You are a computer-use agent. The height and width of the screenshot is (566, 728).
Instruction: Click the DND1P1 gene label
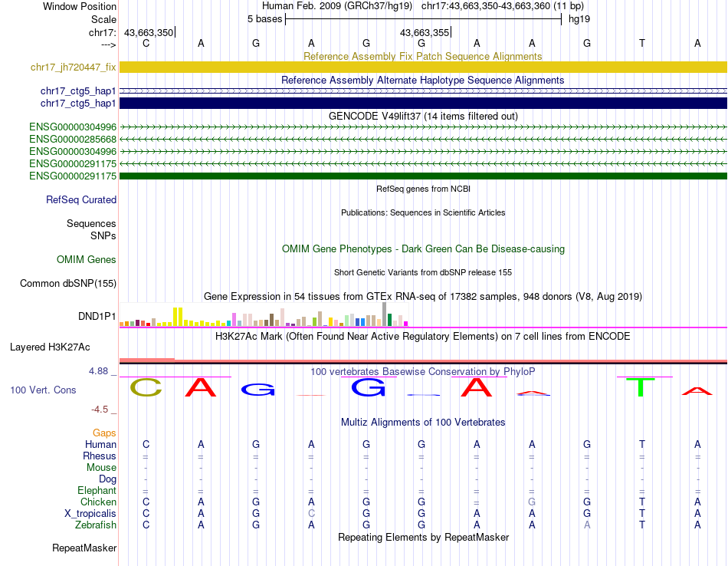pyautogui.click(x=97, y=317)
